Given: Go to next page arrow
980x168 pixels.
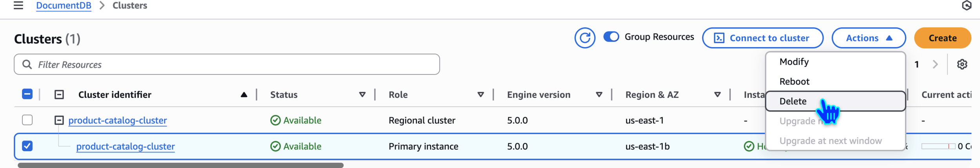Looking at the screenshot, I should [x=935, y=64].
